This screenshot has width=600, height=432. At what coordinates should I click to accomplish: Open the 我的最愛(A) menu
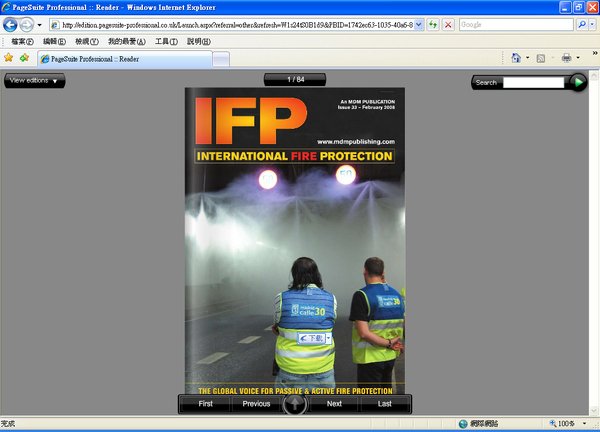[x=127, y=41]
